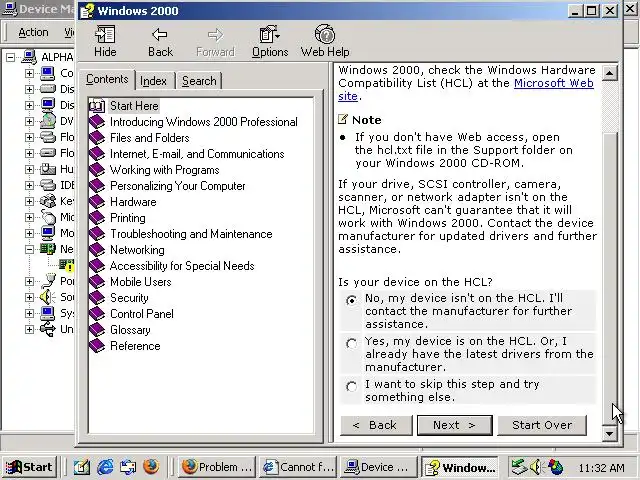Click the help pane scroll up arrow
The height and width of the screenshot is (480, 640).
pos(609,73)
